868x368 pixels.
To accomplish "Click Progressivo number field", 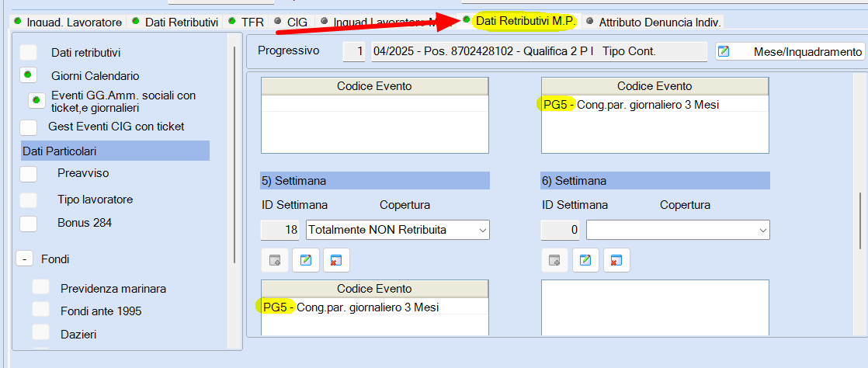I will pos(354,52).
